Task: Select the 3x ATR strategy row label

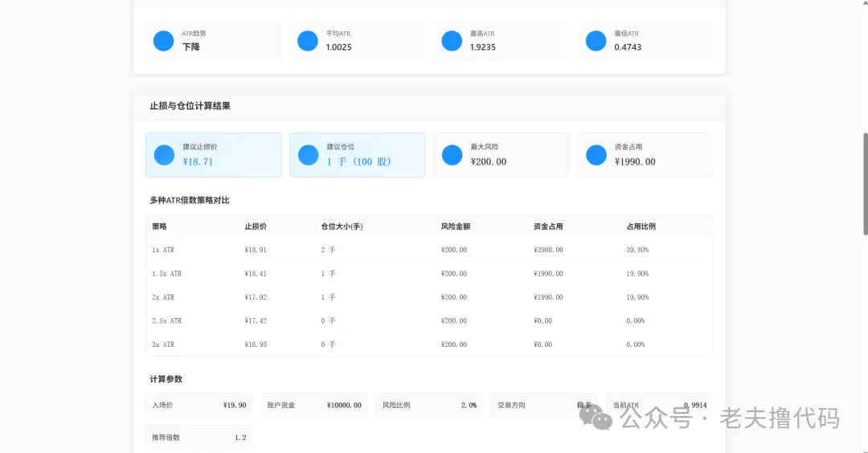Action: pos(163,345)
